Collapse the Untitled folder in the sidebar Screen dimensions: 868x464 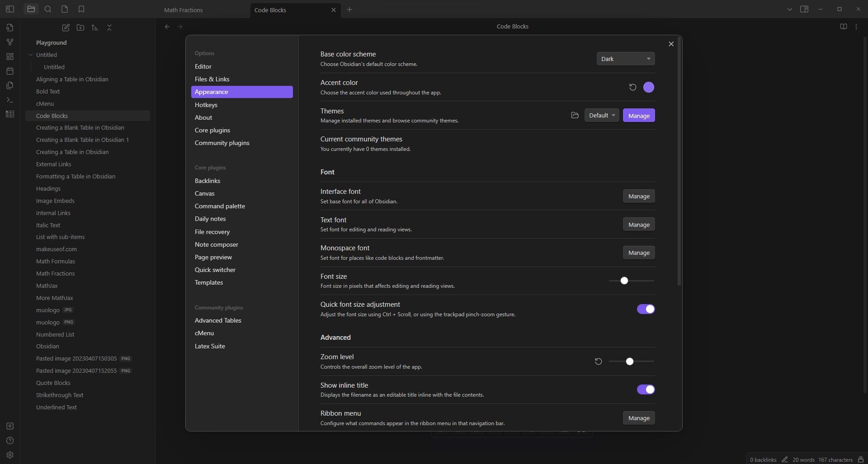click(30, 55)
